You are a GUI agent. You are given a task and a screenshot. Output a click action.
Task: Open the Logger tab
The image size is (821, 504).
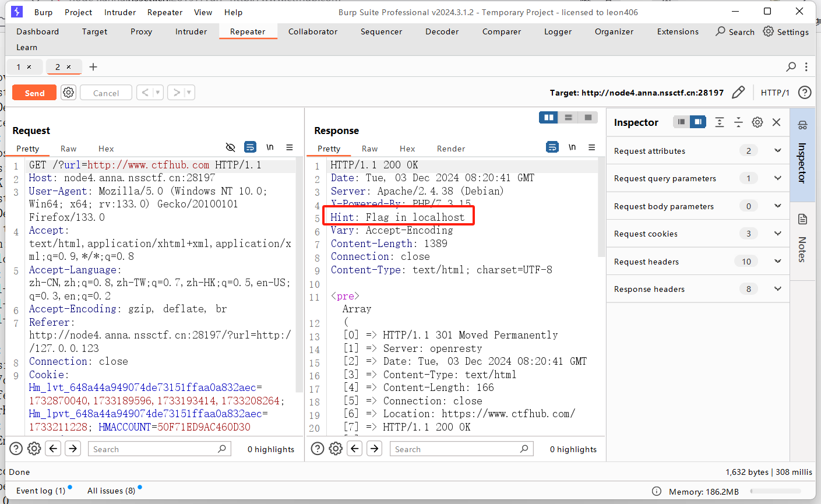558,31
